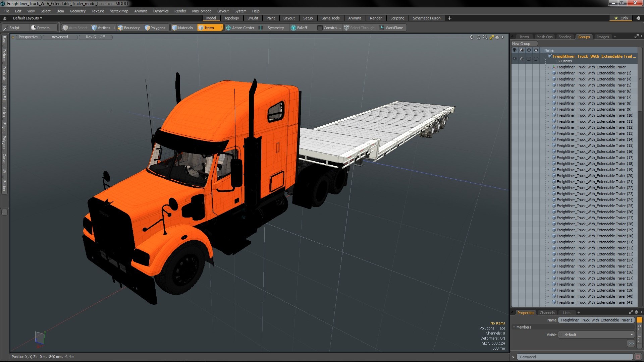Expand the Groups panel options arrow
Image resolution: width=644 pixels, height=362 pixels.
pyautogui.click(x=641, y=36)
